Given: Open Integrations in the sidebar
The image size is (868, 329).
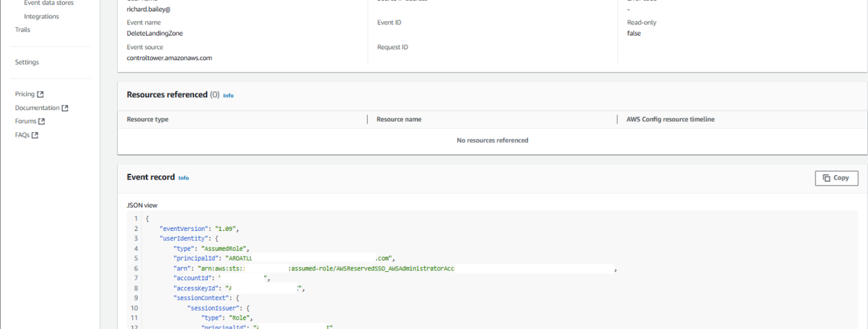Looking at the screenshot, I should tap(41, 16).
